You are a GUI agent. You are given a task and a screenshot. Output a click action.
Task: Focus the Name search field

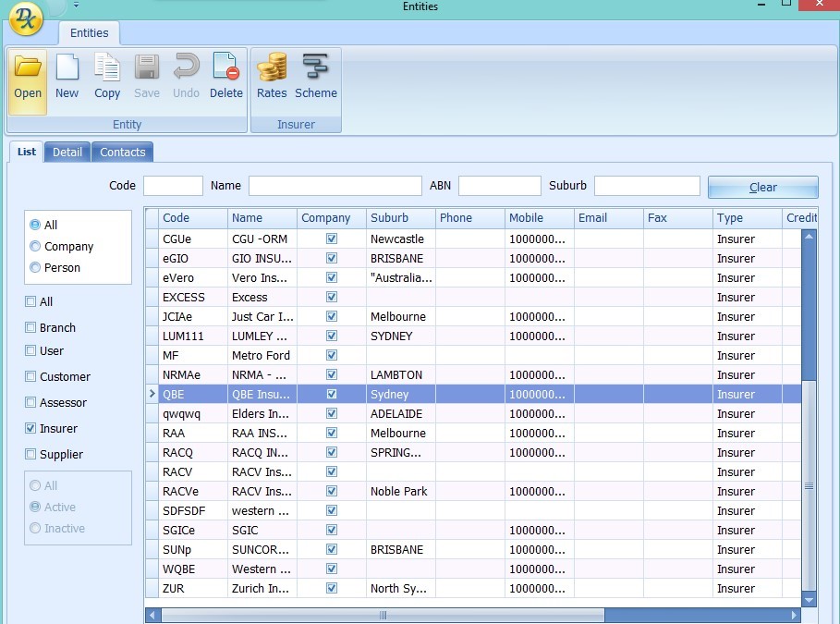pyautogui.click(x=335, y=186)
